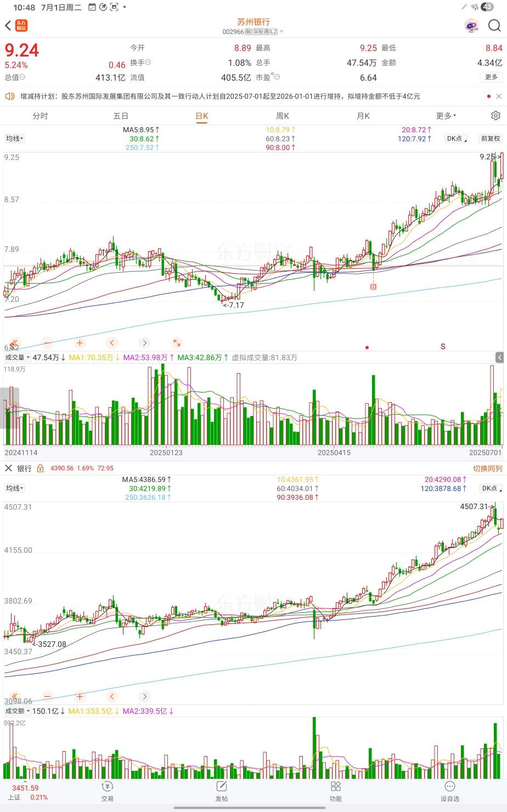Open chart settings gear icon
Image resolution: width=507 pixels, height=812 pixels.
point(495,116)
